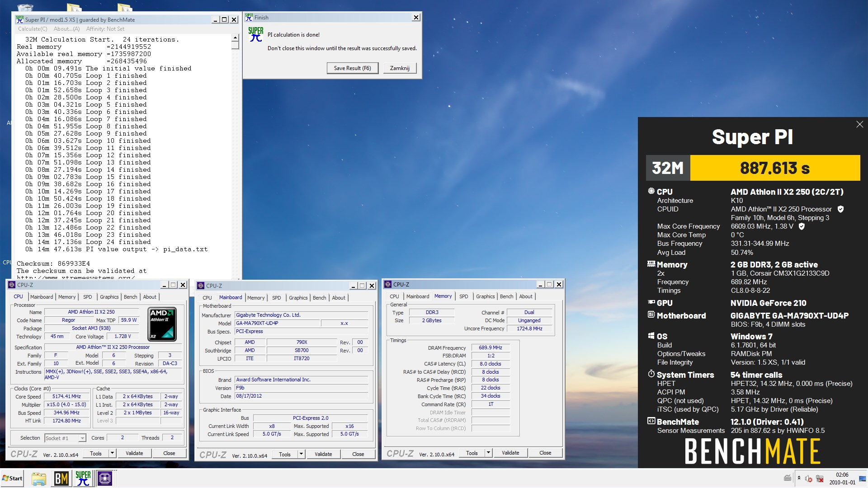Open Tools dropdown arrow in Memory window

[x=488, y=453]
